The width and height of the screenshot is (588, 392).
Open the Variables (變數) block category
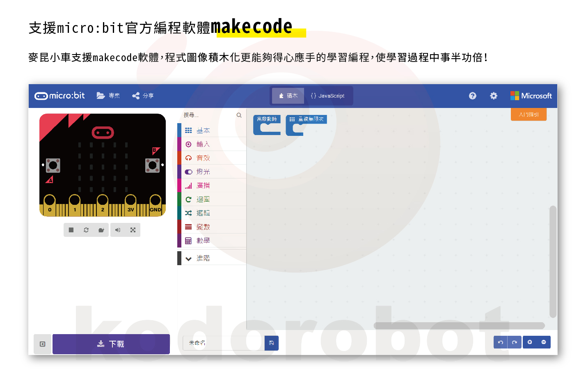pos(212,227)
